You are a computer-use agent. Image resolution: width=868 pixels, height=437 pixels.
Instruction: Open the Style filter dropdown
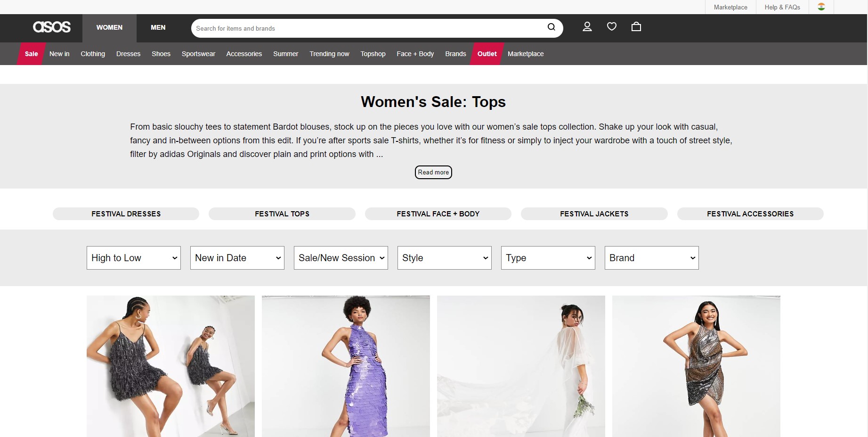445,258
